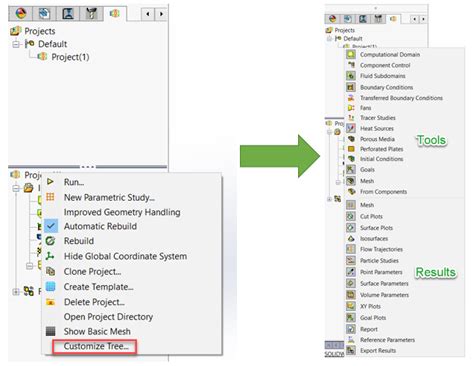
Task: Click Initial Conditions in the Tools list
Action: click(x=382, y=159)
